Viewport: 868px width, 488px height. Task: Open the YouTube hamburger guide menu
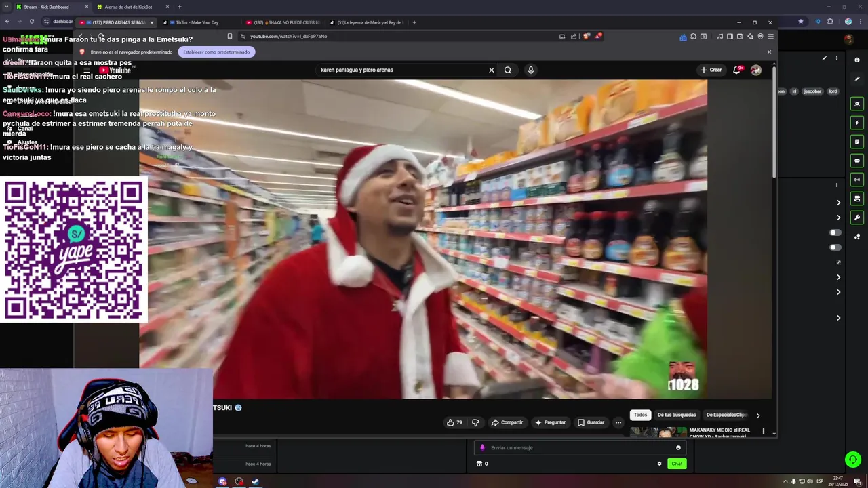click(x=87, y=70)
